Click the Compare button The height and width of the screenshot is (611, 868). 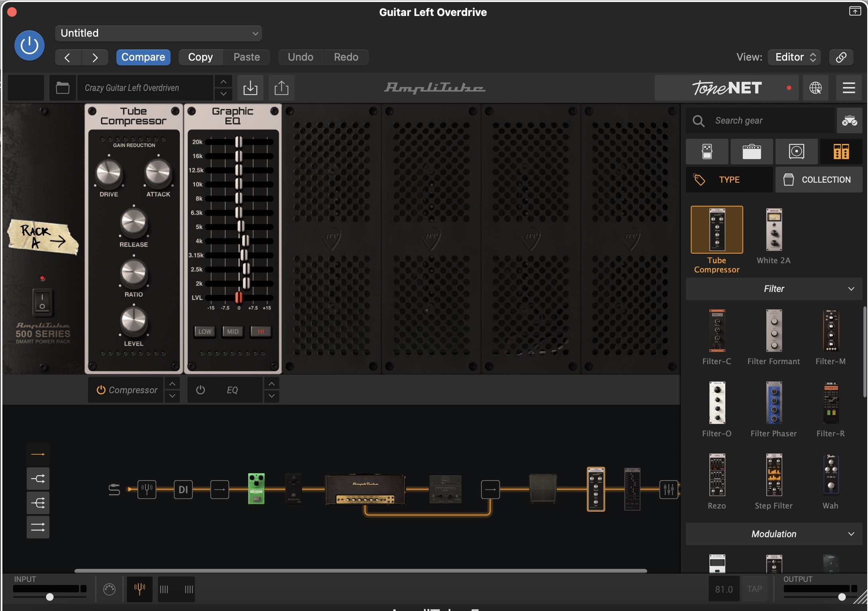143,57
